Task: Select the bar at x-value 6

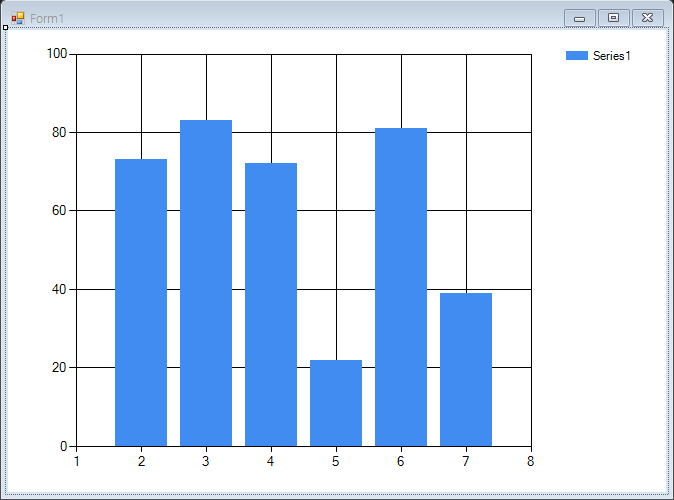Action: tap(401, 287)
